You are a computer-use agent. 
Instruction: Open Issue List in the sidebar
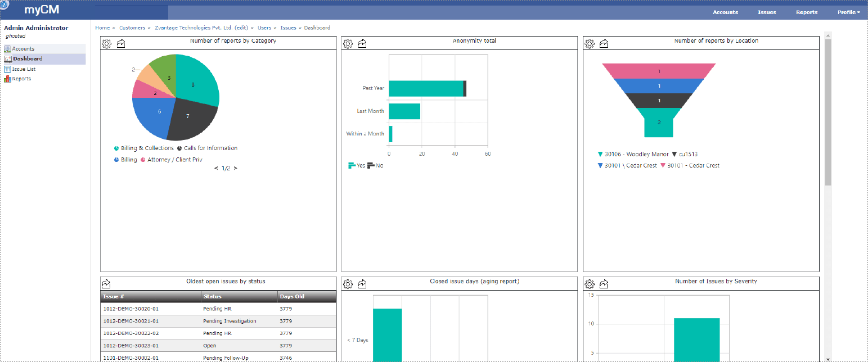tap(24, 69)
